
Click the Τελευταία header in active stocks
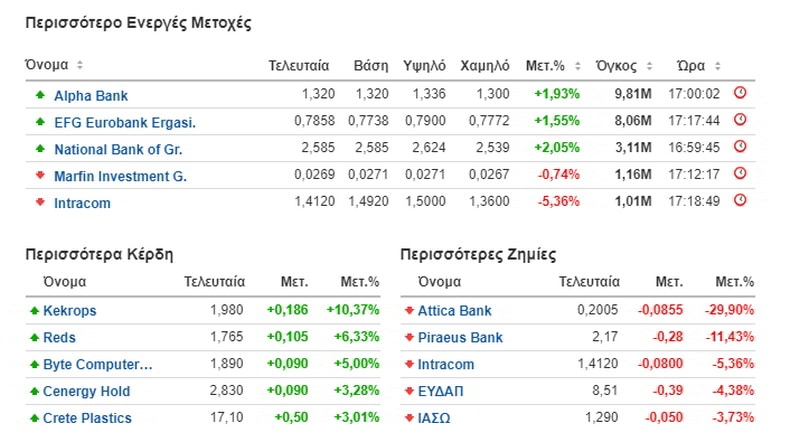point(298,66)
